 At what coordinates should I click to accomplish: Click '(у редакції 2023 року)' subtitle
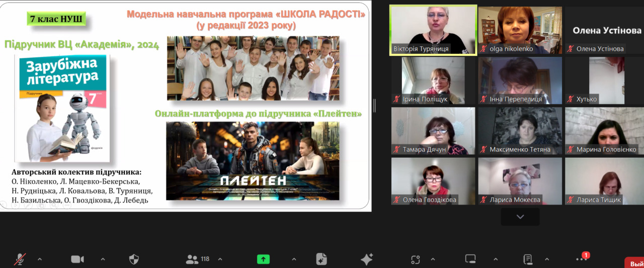click(246, 25)
